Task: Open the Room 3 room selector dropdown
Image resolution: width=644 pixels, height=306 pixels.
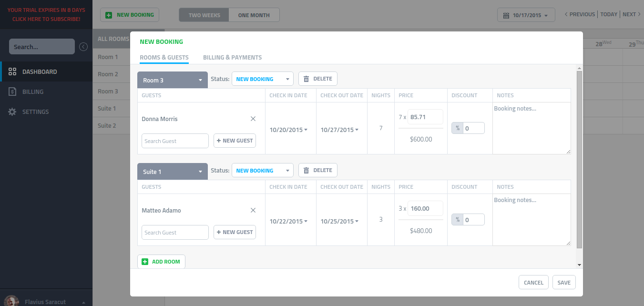Action: tap(173, 80)
